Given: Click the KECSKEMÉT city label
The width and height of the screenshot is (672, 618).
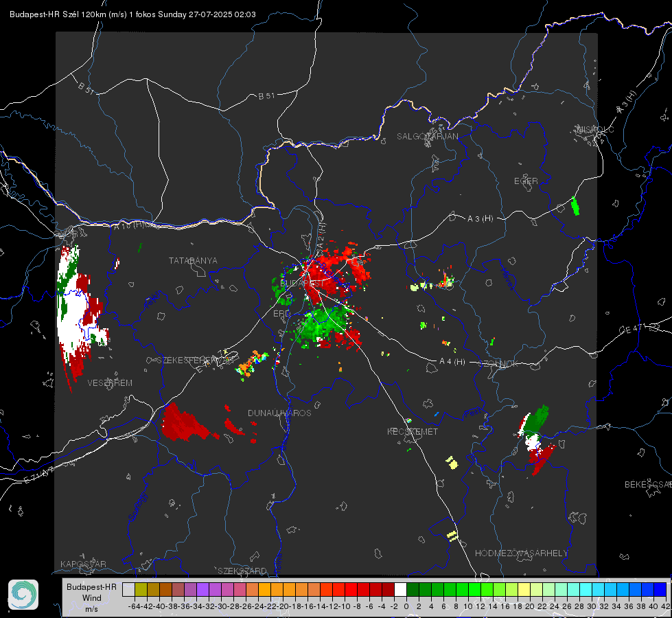Looking at the screenshot, I should (413, 432).
